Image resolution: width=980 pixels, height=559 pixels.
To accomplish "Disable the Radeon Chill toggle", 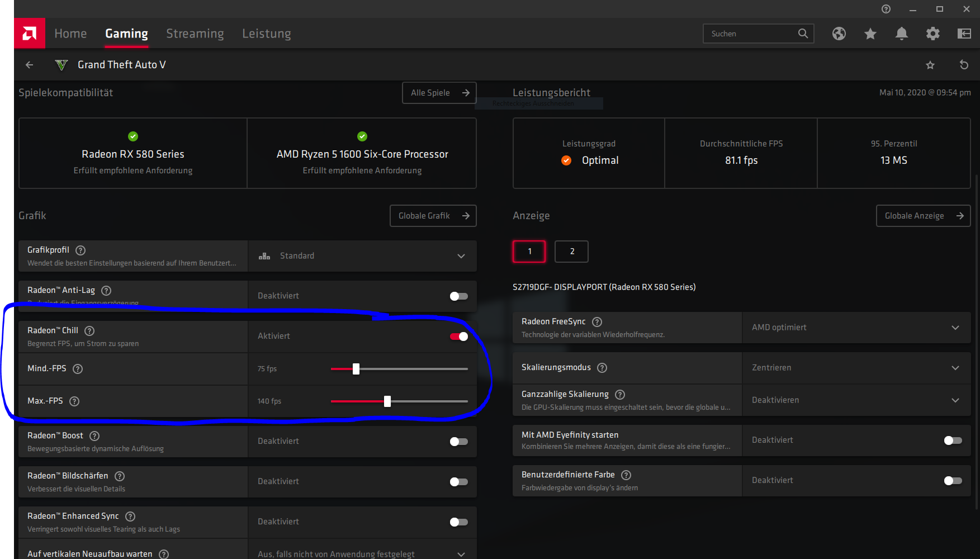I will [459, 337].
